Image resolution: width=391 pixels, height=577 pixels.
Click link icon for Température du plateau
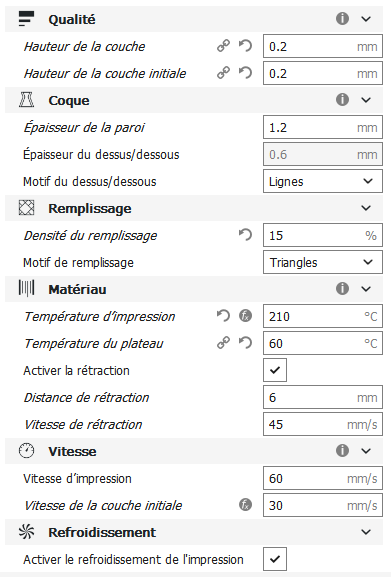(223, 343)
